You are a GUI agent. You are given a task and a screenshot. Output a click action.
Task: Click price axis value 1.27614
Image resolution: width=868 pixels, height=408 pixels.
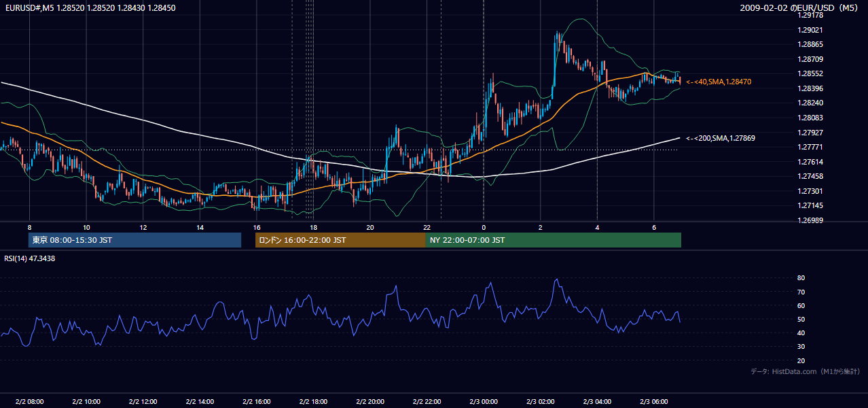tap(811, 162)
